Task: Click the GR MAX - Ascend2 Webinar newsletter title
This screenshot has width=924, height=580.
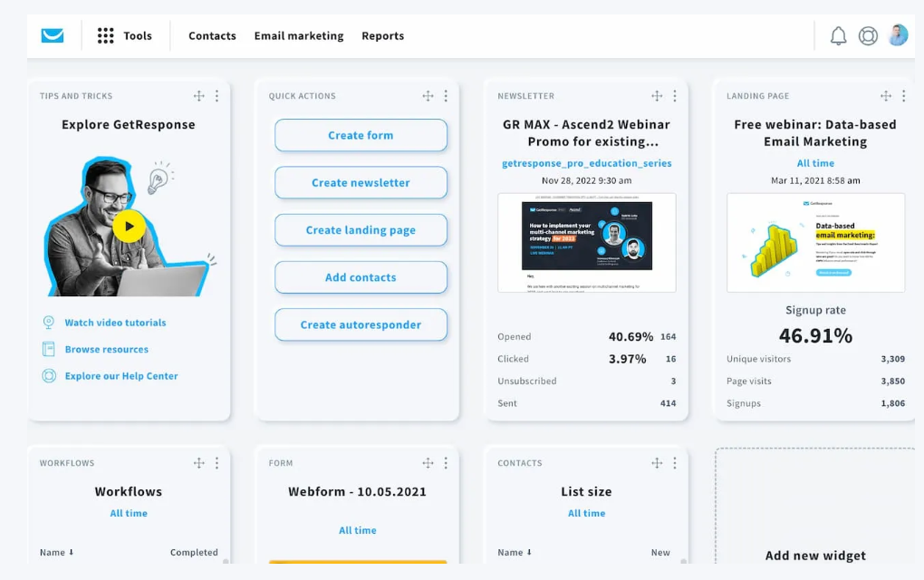Action: point(586,133)
